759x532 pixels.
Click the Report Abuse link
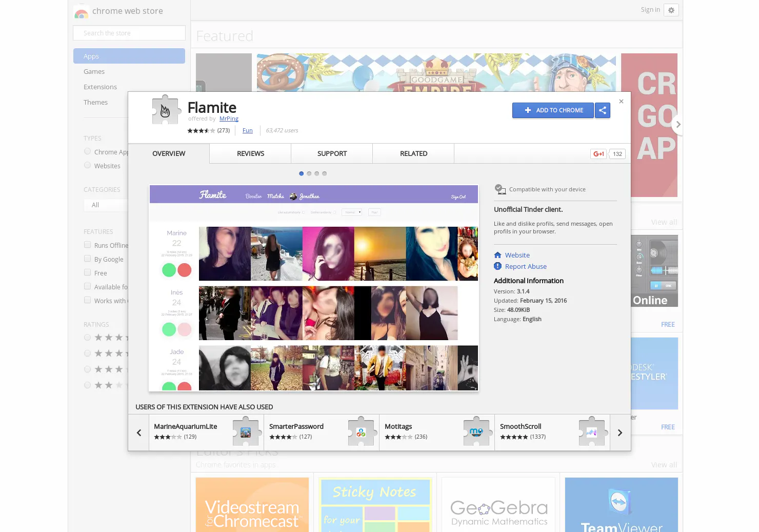[x=526, y=266]
